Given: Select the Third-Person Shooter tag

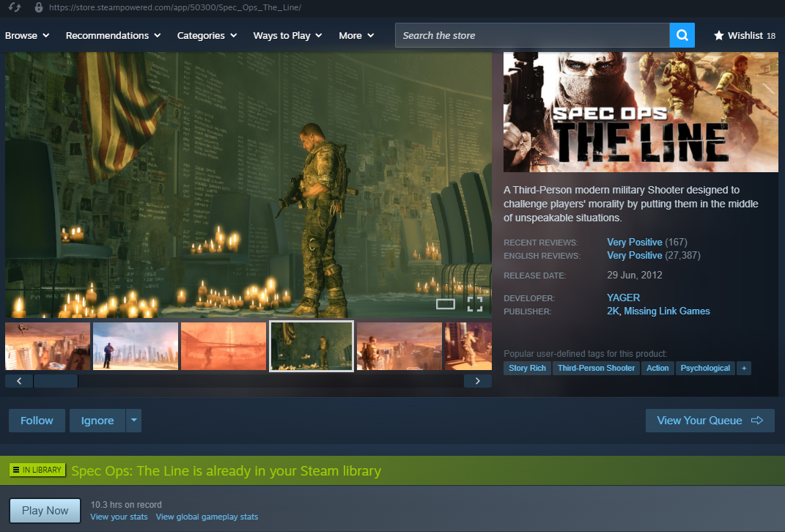Looking at the screenshot, I should pyautogui.click(x=596, y=369).
